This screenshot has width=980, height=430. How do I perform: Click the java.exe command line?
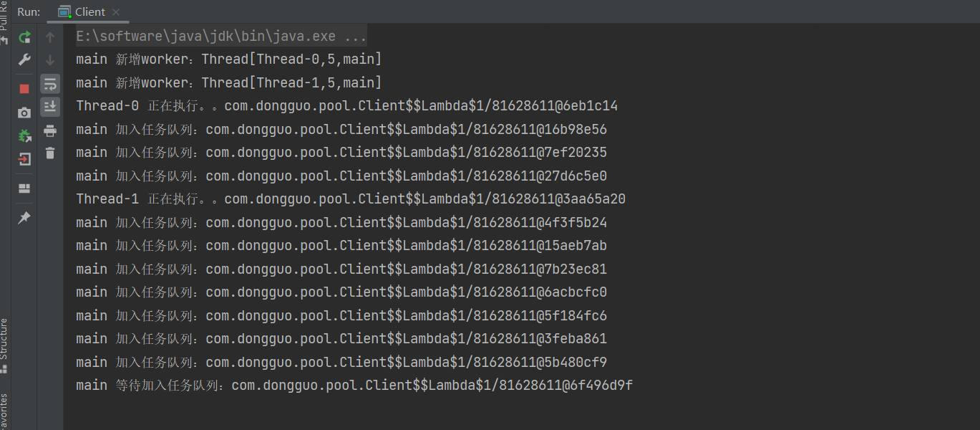(221, 36)
